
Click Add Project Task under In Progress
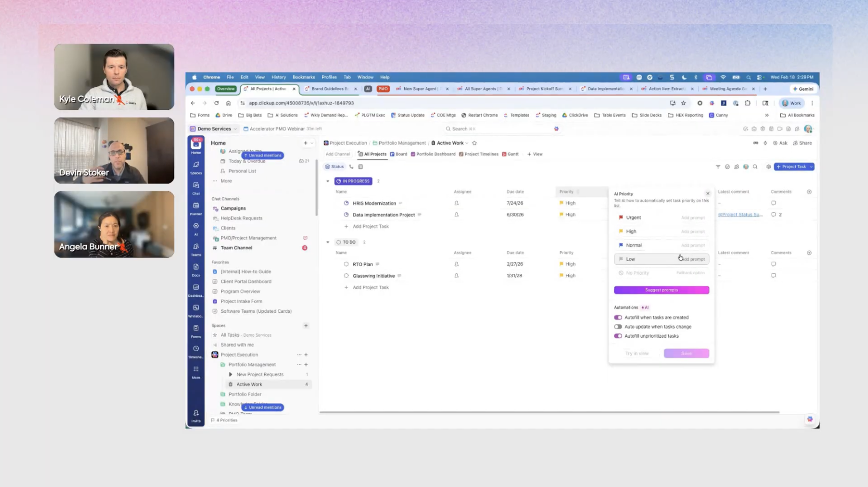pos(370,226)
